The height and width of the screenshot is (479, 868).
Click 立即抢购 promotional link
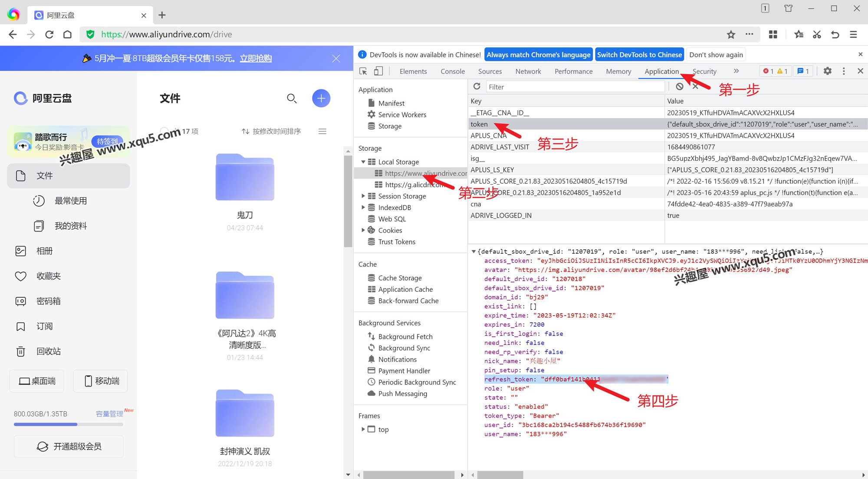256,58
